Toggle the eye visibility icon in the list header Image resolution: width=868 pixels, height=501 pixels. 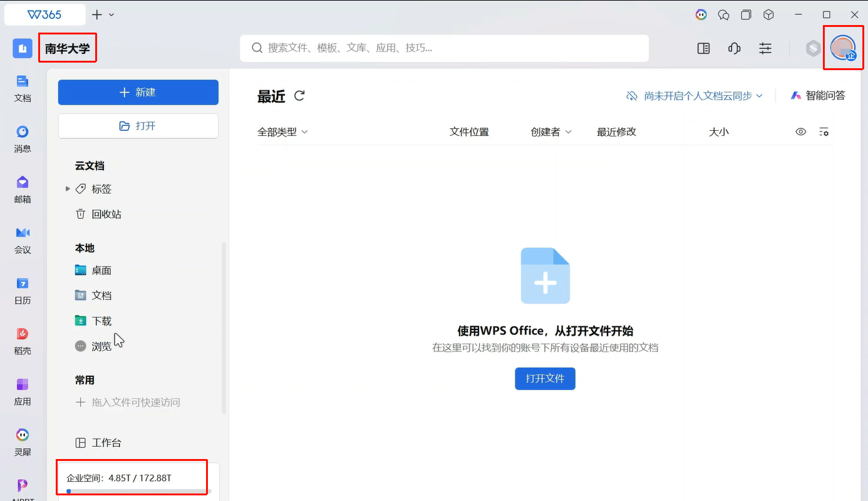pyautogui.click(x=801, y=132)
